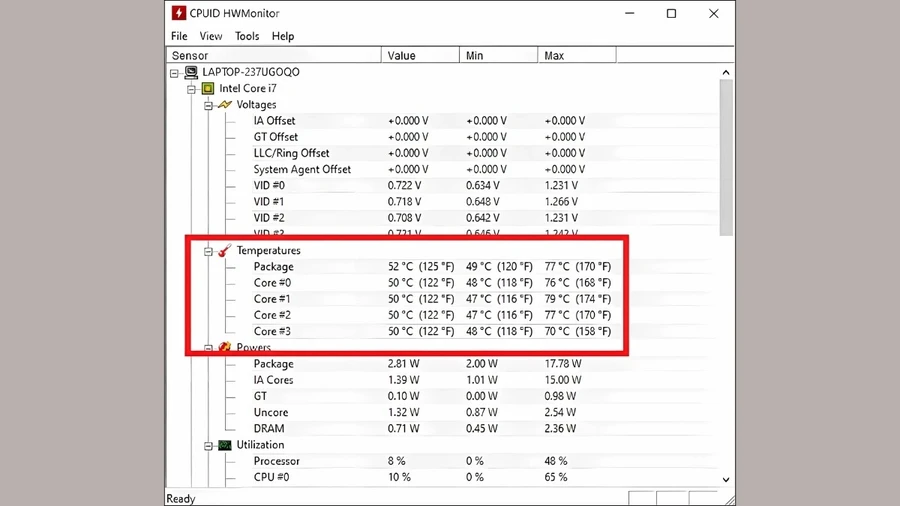
Task: Select the GT power row
Action: point(485,396)
